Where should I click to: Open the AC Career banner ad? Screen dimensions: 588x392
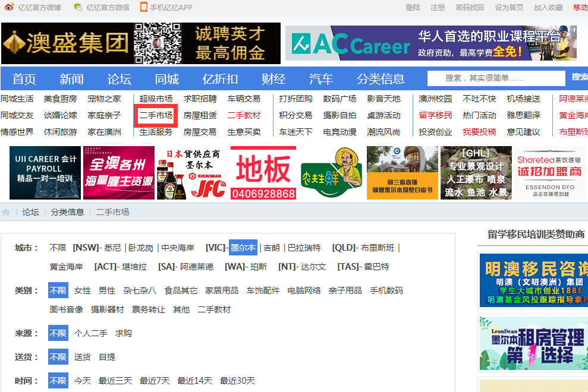click(430, 43)
